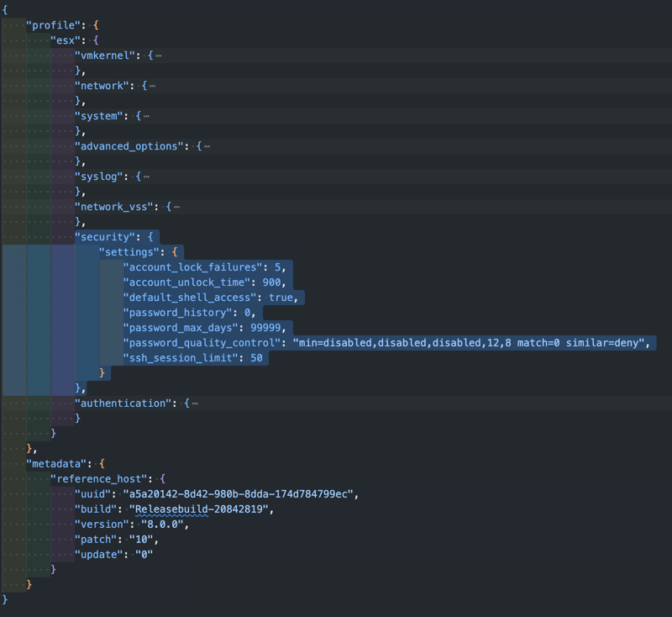The width and height of the screenshot is (672, 617).
Task: Click the "reference_host" key
Action: click(x=99, y=479)
